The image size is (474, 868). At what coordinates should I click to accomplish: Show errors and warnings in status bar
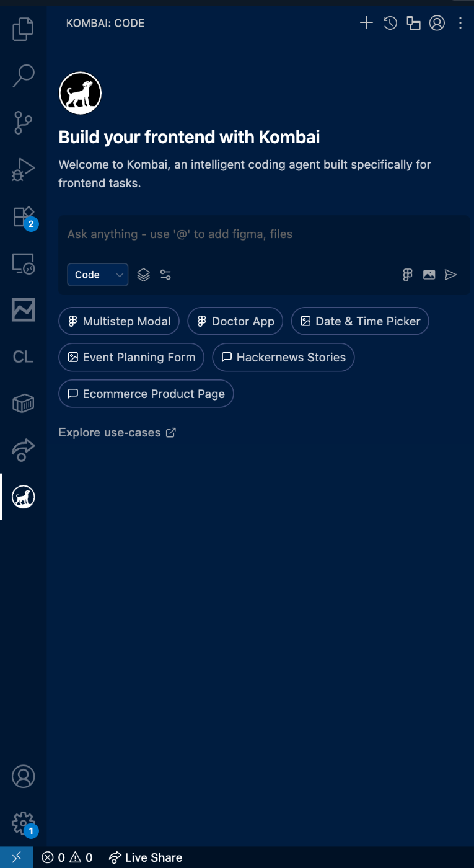pos(67,857)
